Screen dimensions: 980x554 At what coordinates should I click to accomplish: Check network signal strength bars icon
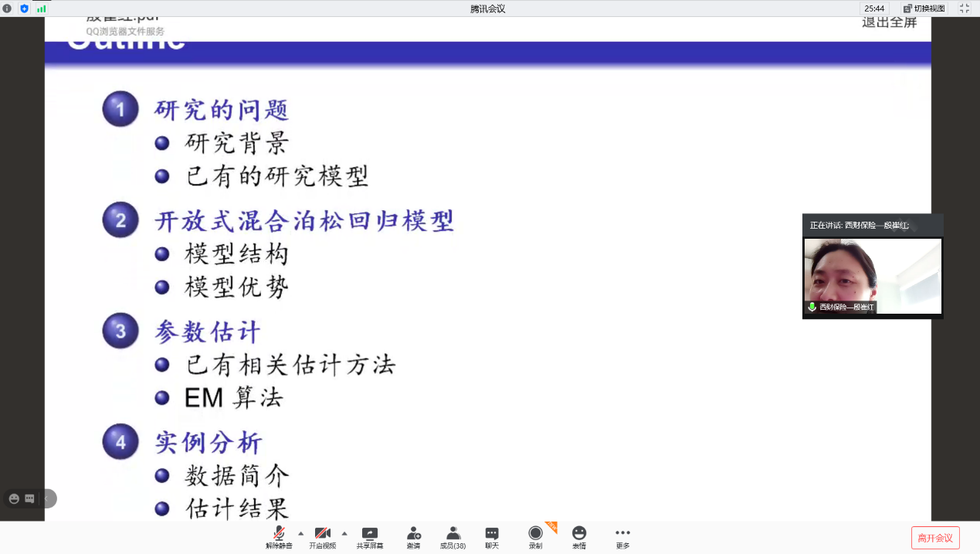click(41, 8)
